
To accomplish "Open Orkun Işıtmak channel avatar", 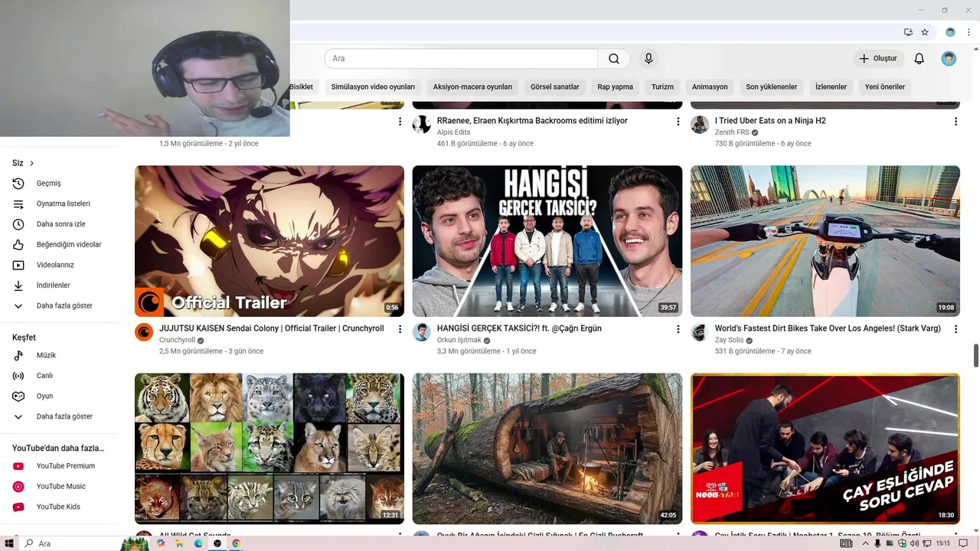I will 422,332.
